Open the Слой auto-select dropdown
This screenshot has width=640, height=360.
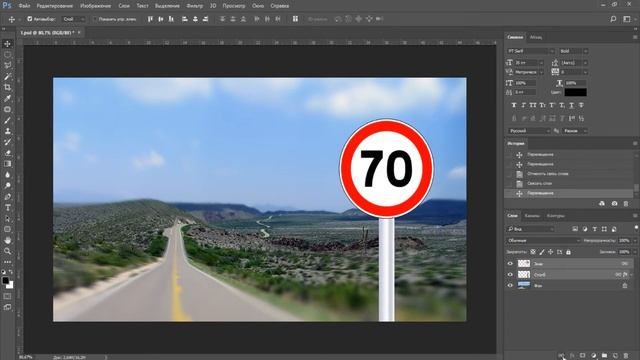[x=74, y=19]
